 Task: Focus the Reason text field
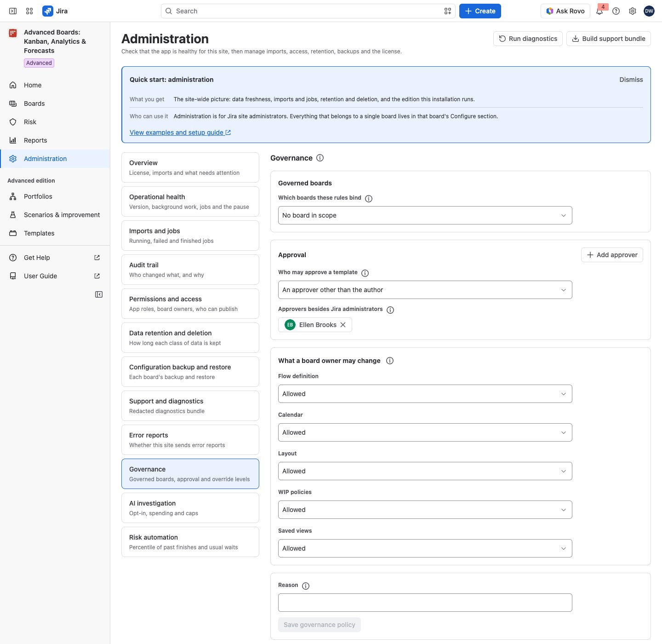pos(425,603)
